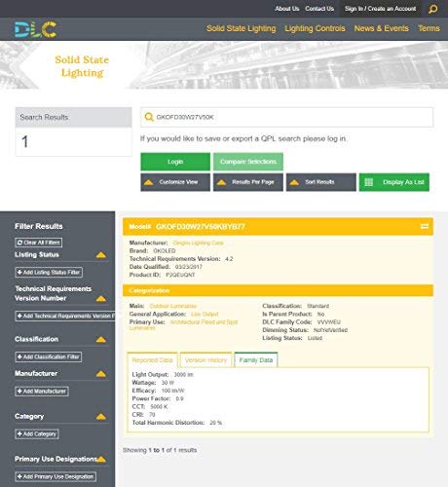Click the orange search icon in query field
Screen dimensions: 448x487
149,117
